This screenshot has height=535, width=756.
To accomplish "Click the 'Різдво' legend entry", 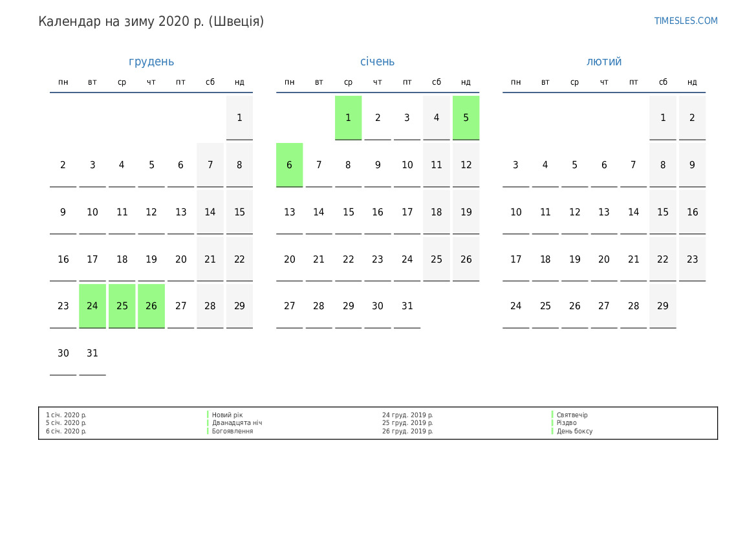I will tap(567, 422).
